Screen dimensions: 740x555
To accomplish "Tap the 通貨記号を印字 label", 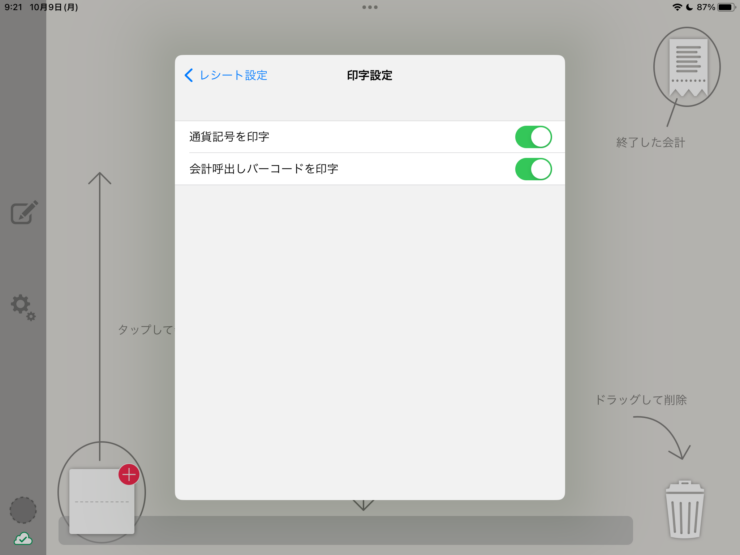I will pos(229,137).
